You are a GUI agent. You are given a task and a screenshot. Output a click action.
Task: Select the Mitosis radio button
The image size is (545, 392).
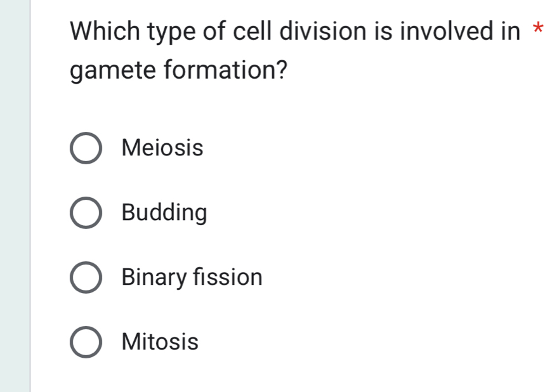pos(86,342)
